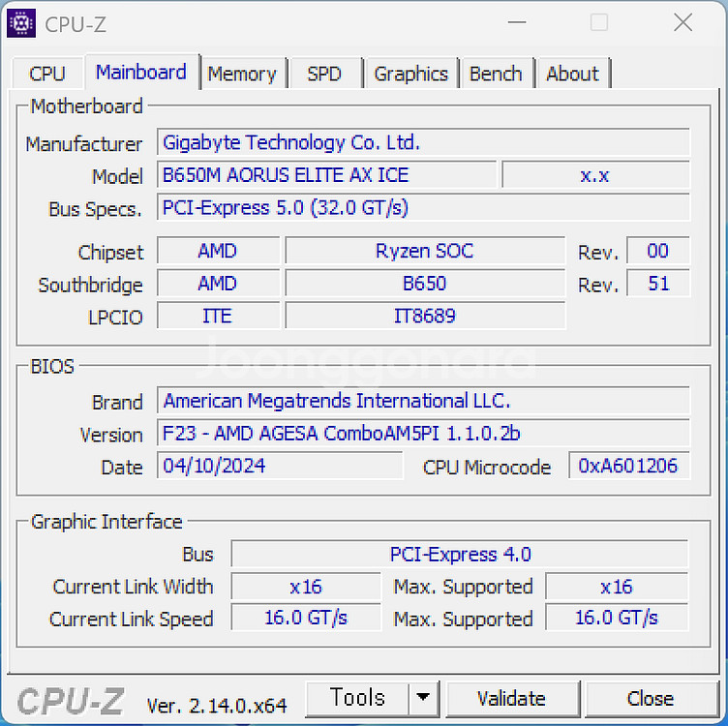Image resolution: width=728 pixels, height=726 pixels.
Task: Open the CPU tab
Action: pyautogui.click(x=47, y=74)
